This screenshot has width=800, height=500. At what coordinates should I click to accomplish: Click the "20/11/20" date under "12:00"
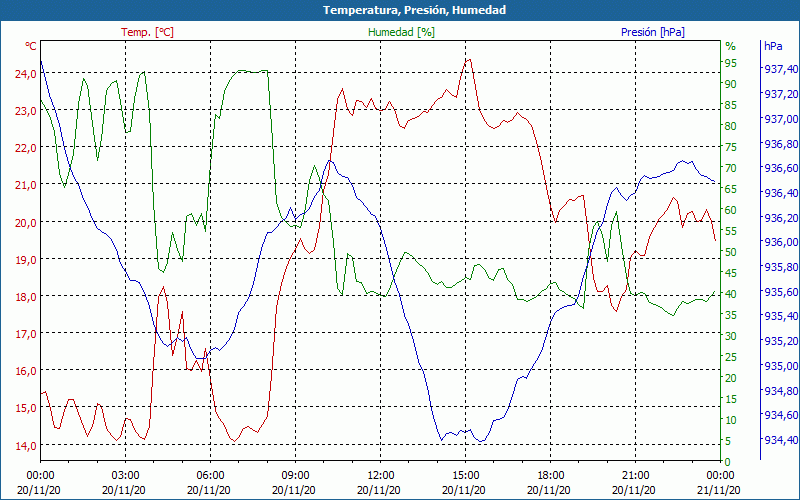click(x=379, y=490)
